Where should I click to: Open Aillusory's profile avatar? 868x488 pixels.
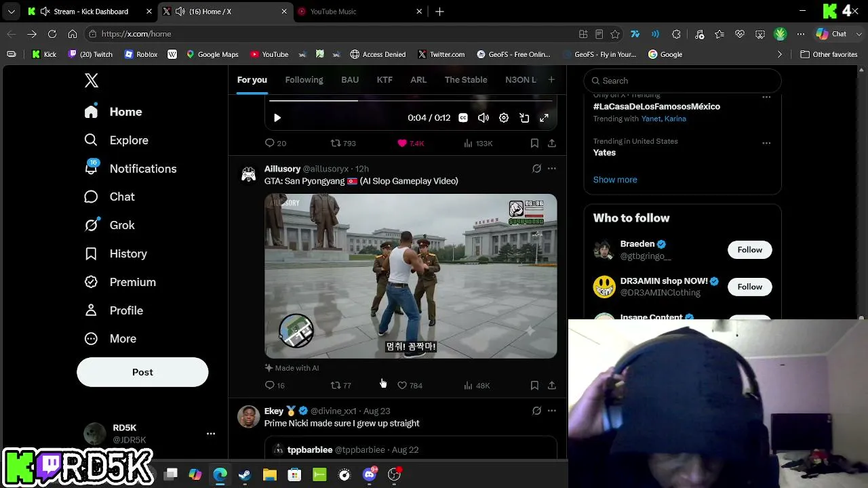[249, 175]
